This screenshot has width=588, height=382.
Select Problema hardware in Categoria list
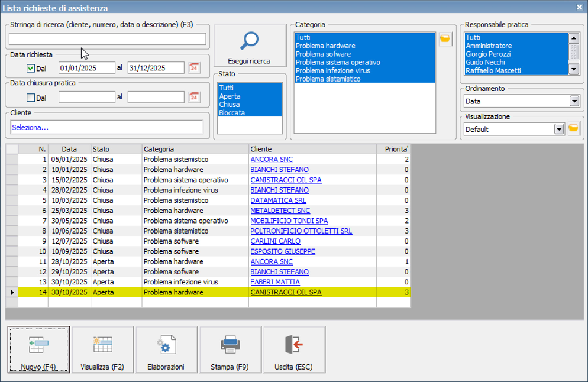coord(325,46)
